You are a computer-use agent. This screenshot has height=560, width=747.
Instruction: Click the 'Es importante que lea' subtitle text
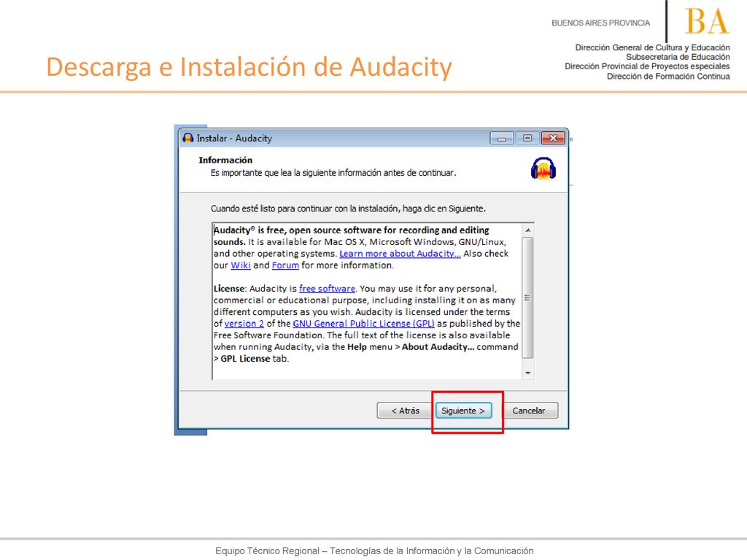pos(333,173)
